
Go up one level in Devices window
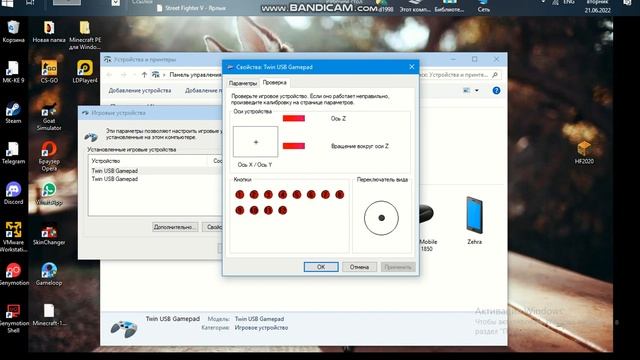coord(144,75)
